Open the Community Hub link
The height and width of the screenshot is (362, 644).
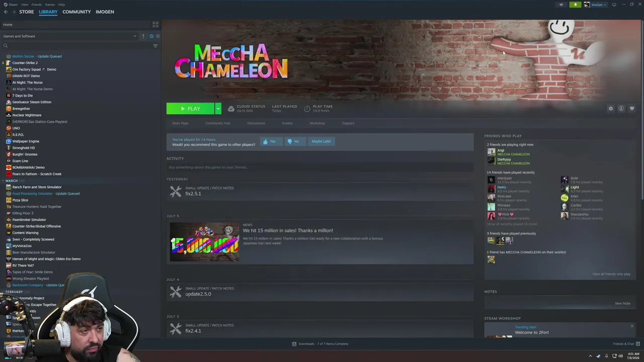point(217,123)
